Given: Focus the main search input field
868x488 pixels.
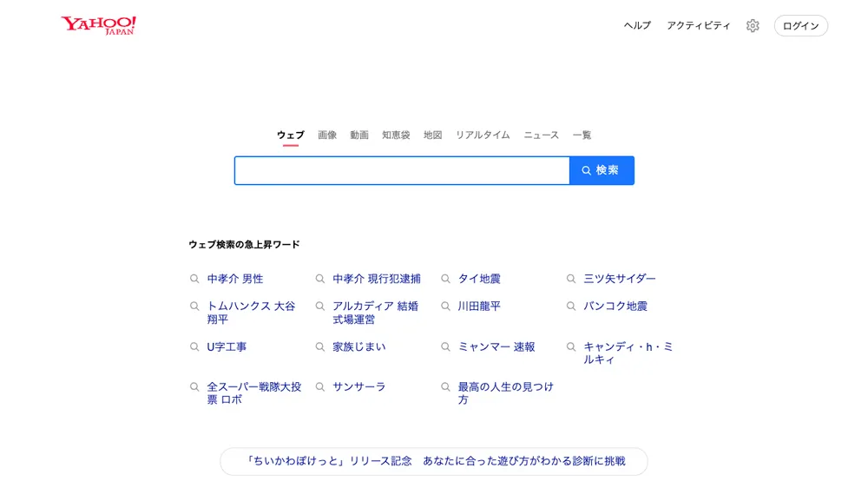Looking at the screenshot, I should [x=402, y=170].
